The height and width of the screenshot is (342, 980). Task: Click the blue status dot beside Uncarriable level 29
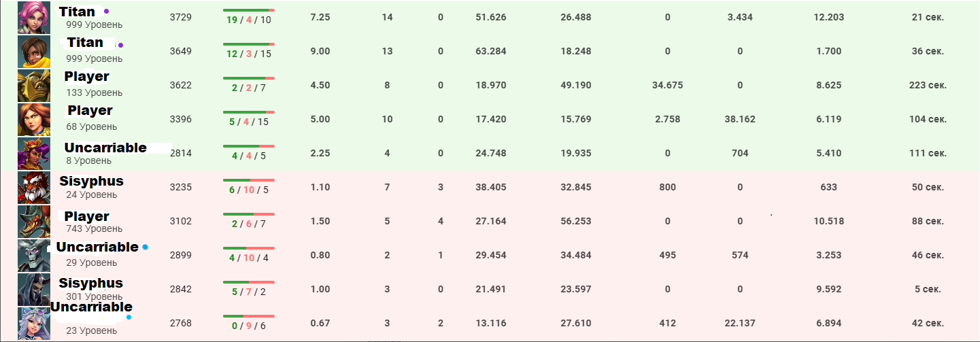point(146,247)
